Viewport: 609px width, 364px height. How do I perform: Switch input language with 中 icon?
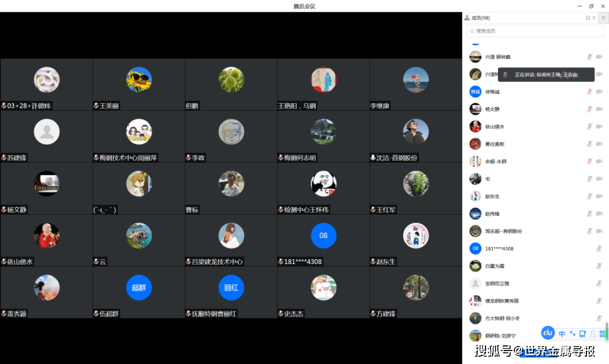562,334
